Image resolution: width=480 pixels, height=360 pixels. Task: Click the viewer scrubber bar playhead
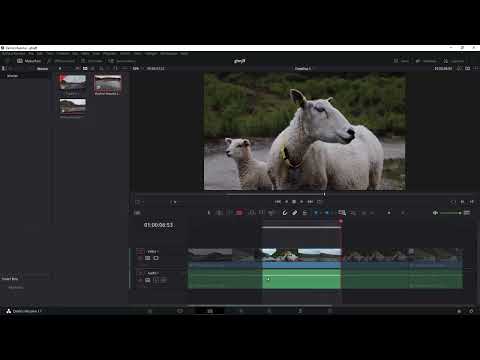tap(324, 194)
